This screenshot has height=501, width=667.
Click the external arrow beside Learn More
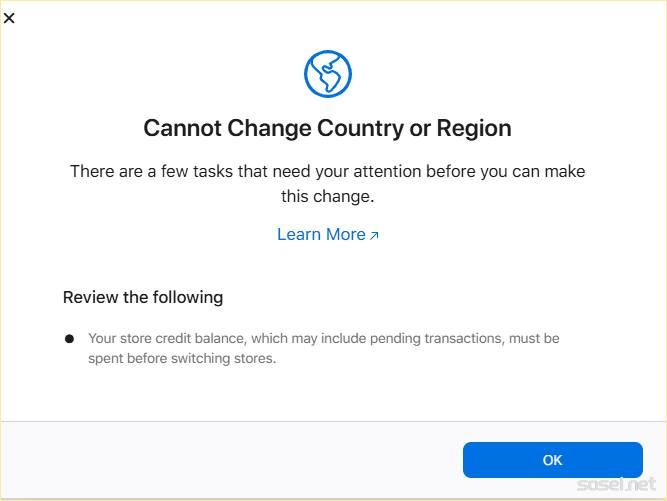(375, 236)
